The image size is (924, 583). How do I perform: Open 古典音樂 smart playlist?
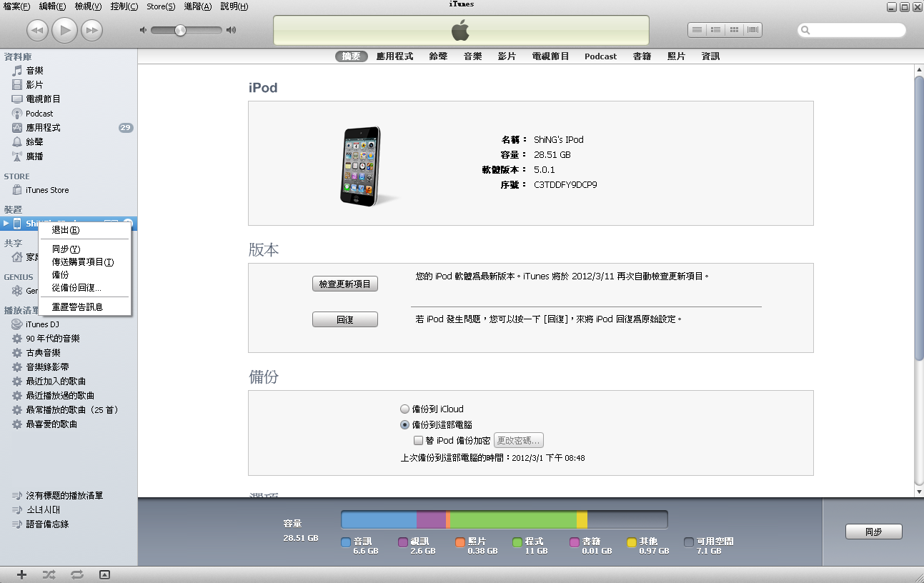[43, 353]
